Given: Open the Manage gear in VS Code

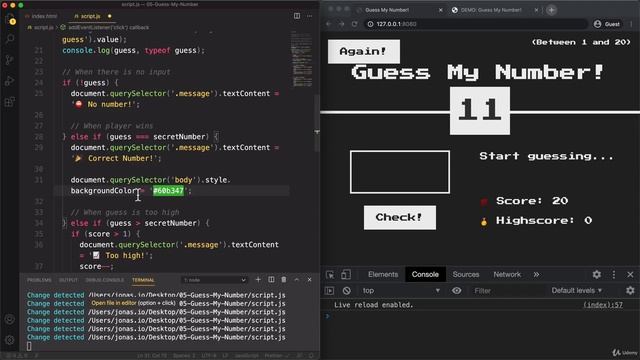Looking at the screenshot, I should tap(10, 340).
